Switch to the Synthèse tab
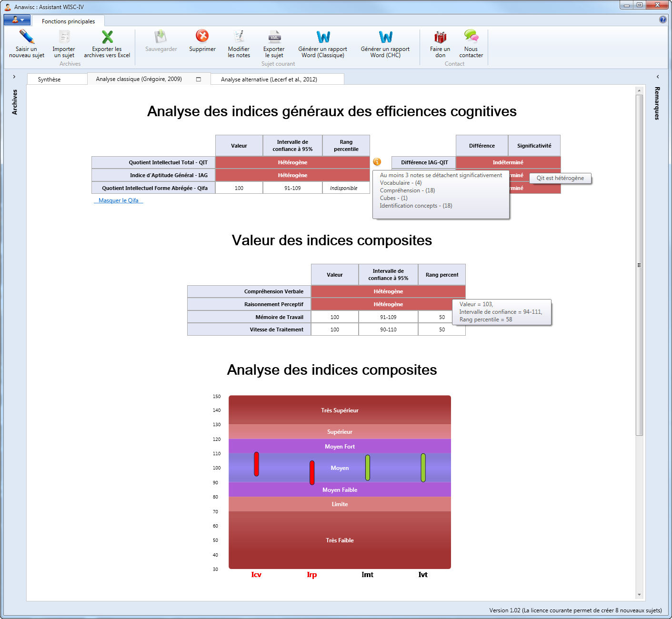The height and width of the screenshot is (619, 672). [x=50, y=80]
